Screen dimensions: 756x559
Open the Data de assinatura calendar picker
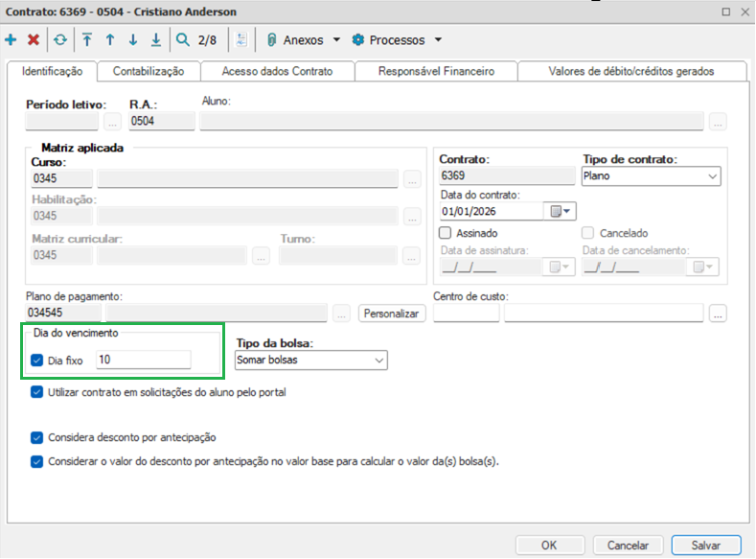[560, 267]
